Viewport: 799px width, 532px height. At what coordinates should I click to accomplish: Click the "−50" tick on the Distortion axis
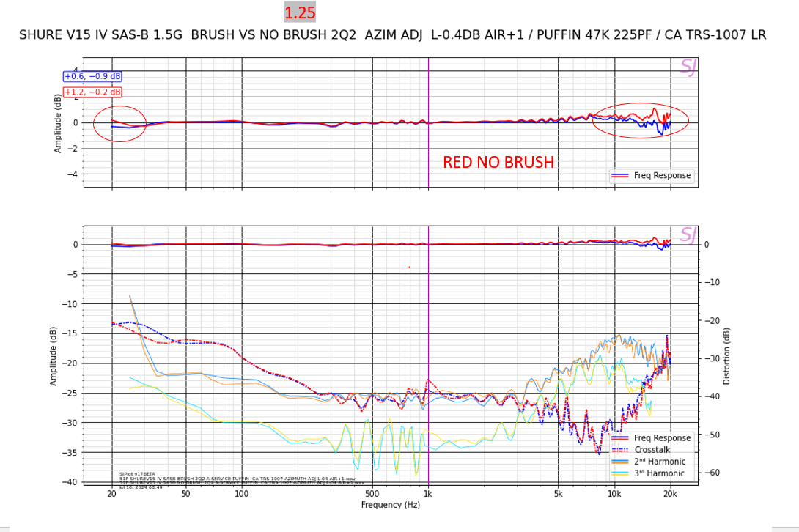click(x=712, y=435)
